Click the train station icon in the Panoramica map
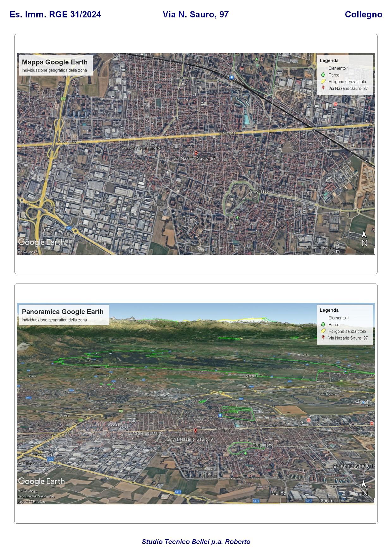 220,415
